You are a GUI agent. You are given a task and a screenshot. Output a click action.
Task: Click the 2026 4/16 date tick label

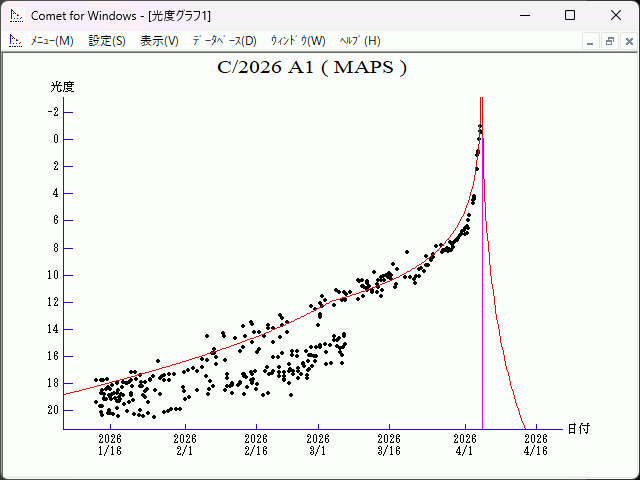[536, 444]
